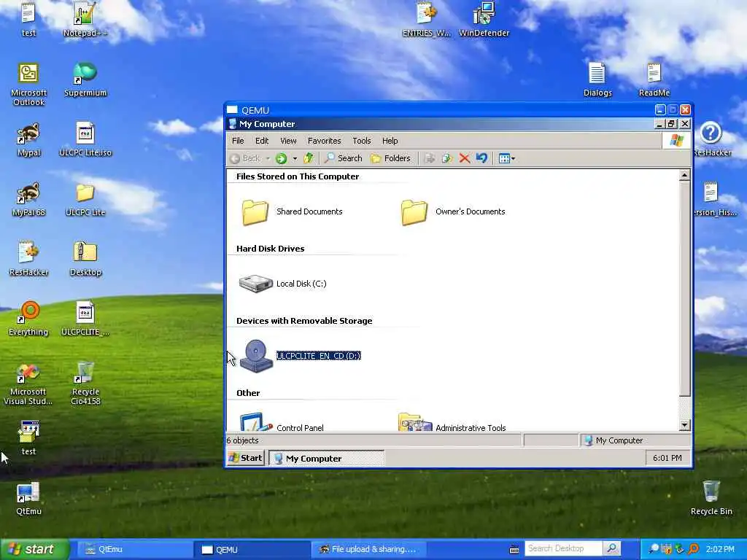Click the on-screen keyboard taskbar icon
Screen dimensions: 747x560
(514, 550)
